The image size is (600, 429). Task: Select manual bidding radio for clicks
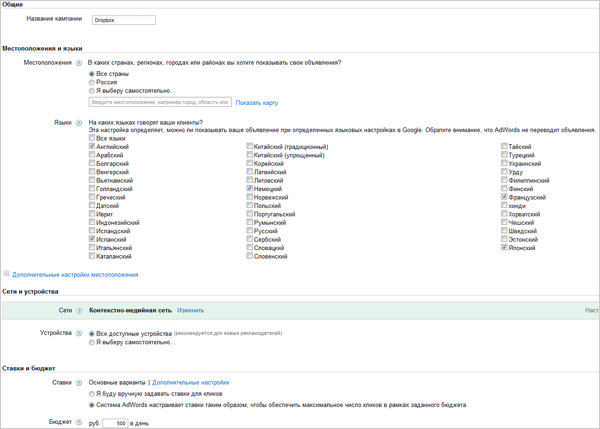point(93,394)
